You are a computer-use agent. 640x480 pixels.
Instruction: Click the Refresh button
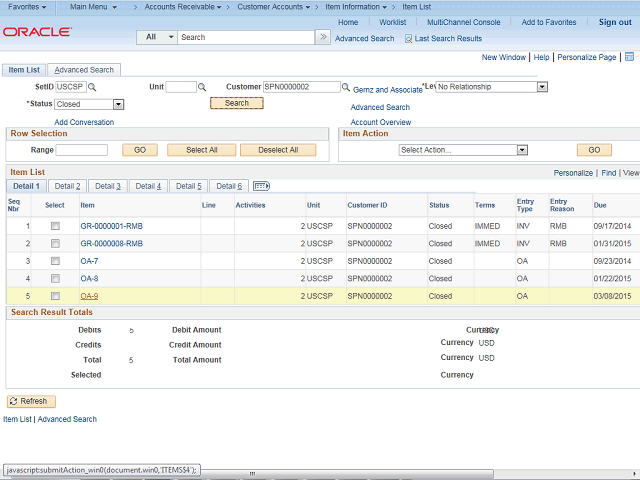coord(31,401)
